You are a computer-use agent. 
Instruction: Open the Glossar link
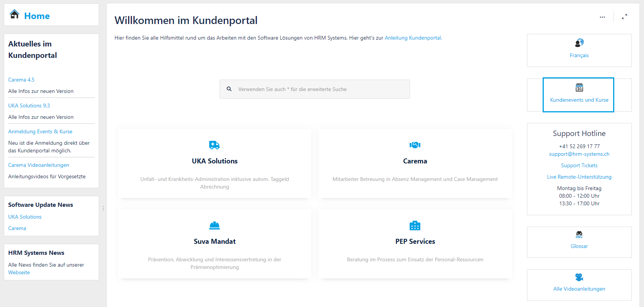(579, 246)
